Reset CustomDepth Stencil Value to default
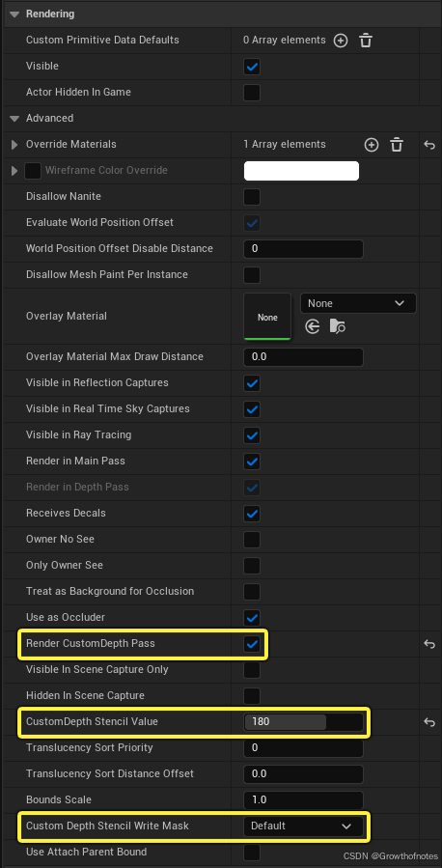Image resolution: width=442 pixels, height=868 pixels. tap(429, 722)
